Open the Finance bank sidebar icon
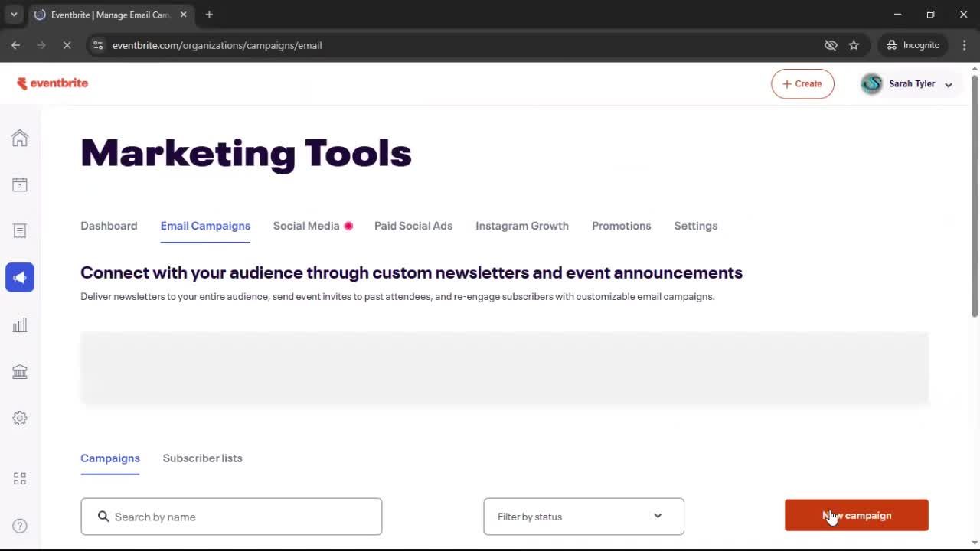 click(20, 372)
